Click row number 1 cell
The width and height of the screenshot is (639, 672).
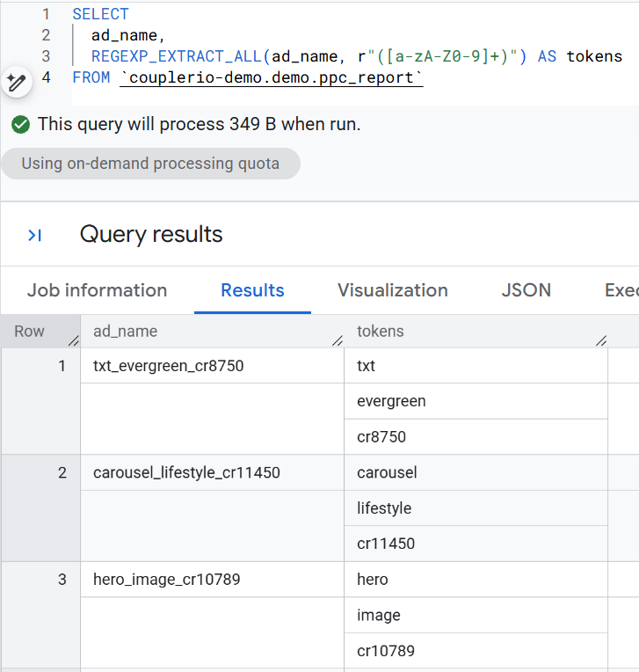pos(40,401)
